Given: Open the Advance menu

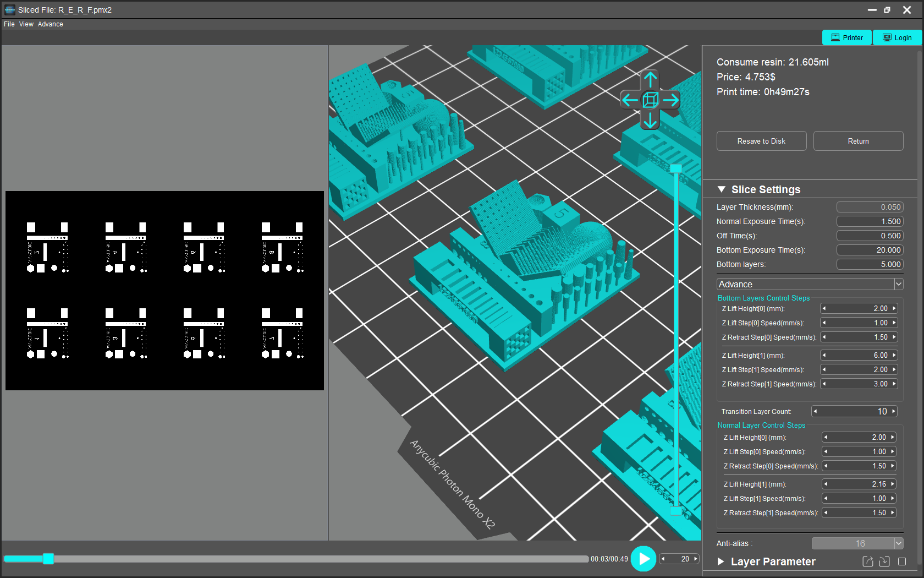Looking at the screenshot, I should (51, 24).
